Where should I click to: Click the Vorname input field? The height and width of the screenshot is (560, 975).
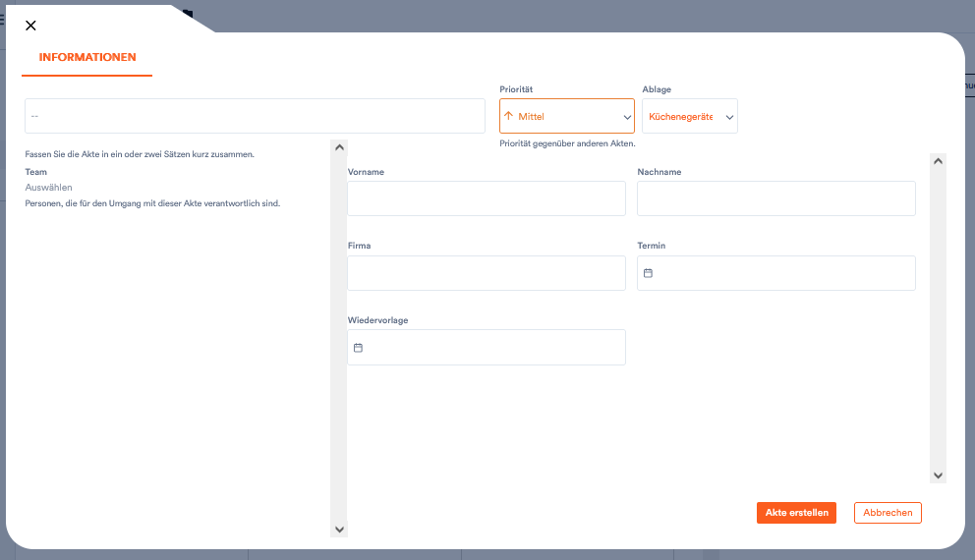[x=487, y=198]
